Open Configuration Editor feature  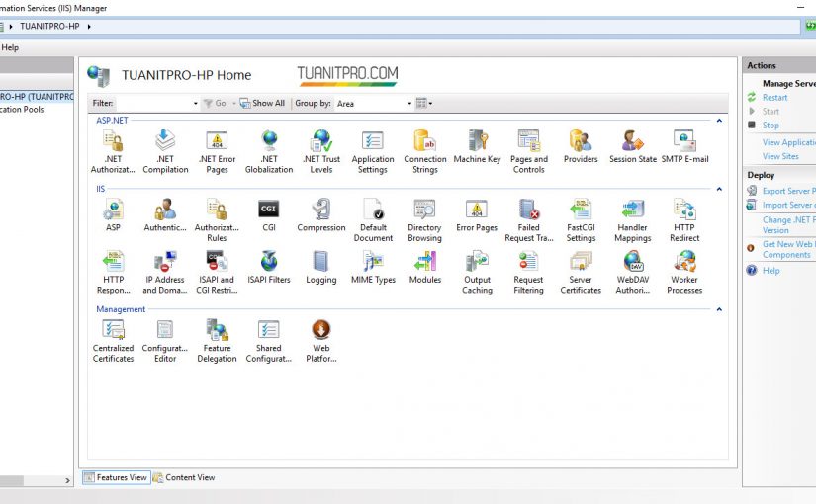pos(165,341)
